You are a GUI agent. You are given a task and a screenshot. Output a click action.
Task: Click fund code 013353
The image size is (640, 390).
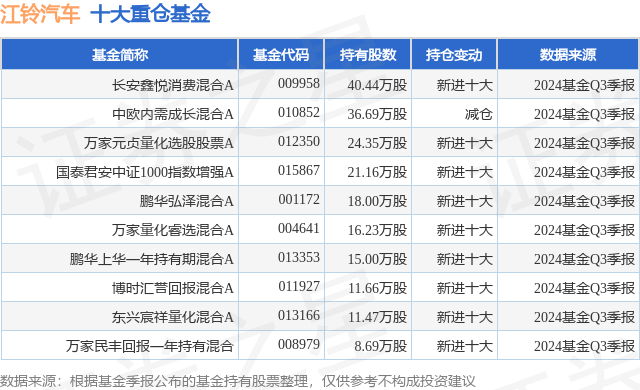point(299,257)
